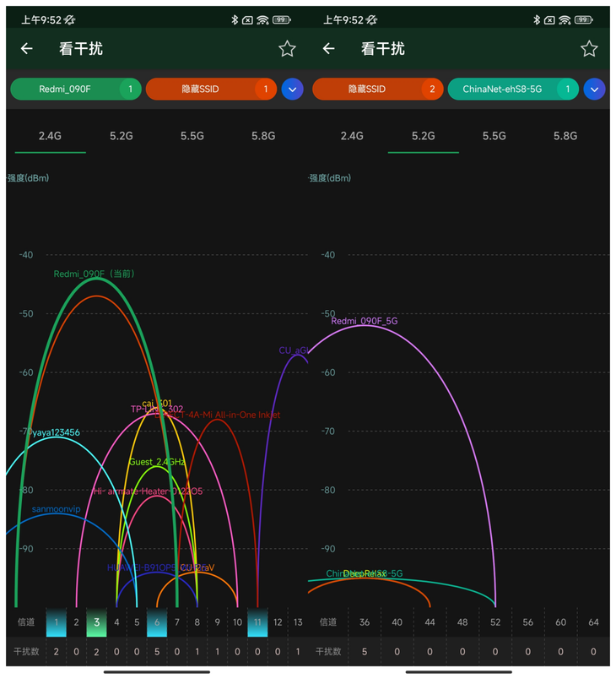Toggle the green Redmi_090F network chip
The height and width of the screenshot is (684, 616).
(x=75, y=90)
